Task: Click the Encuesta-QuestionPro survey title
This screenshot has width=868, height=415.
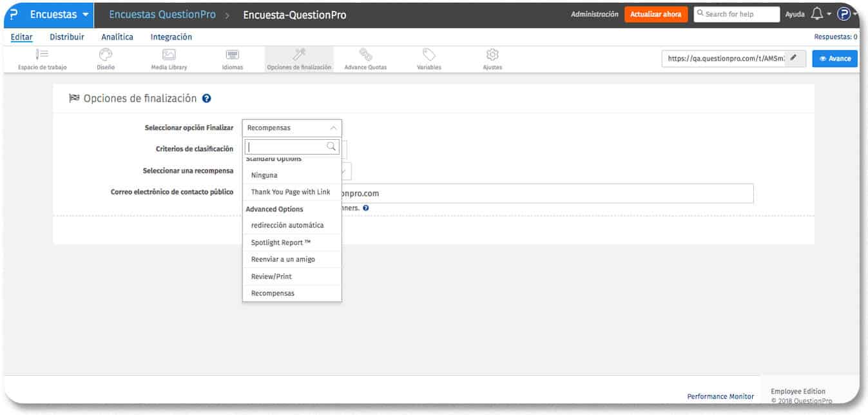Action: tap(294, 15)
